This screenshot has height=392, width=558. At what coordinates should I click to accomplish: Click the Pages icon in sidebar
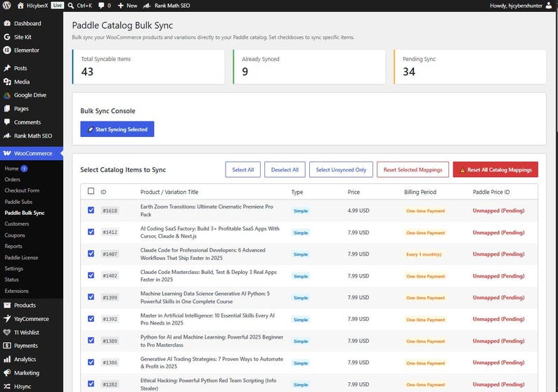point(7,108)
